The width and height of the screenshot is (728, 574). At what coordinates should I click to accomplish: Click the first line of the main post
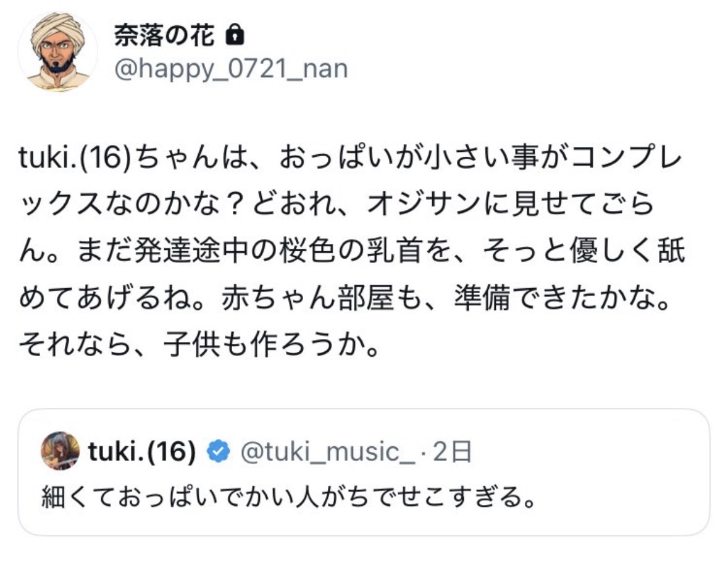[350, 161]
